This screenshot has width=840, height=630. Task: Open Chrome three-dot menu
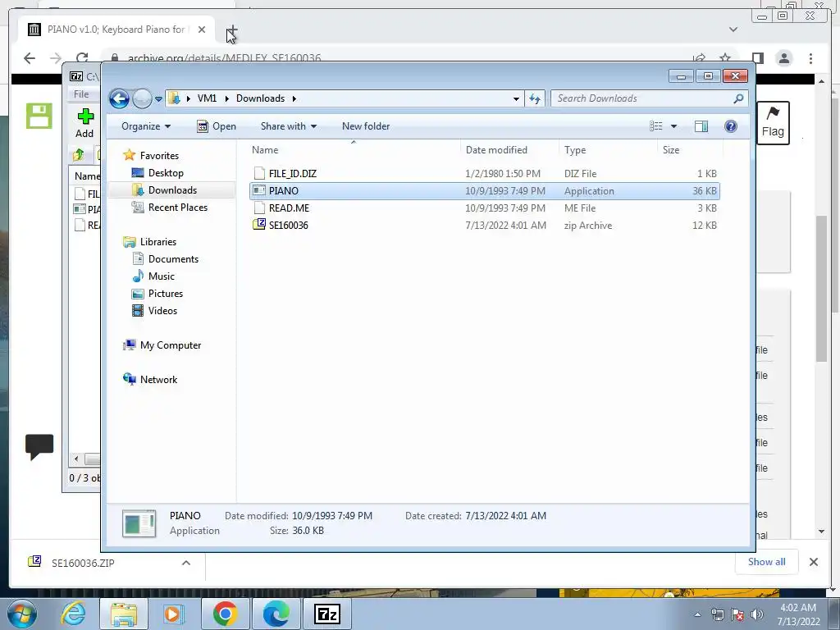pos(810,58)
